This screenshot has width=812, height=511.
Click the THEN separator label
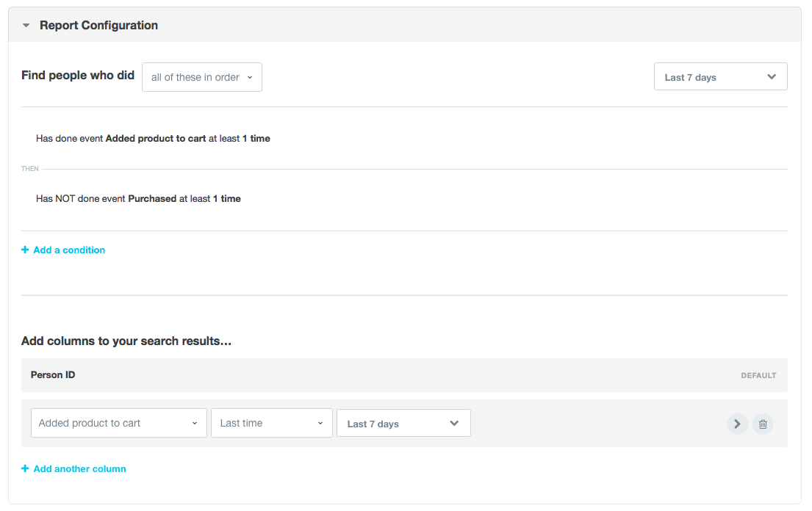coord(29,168)
